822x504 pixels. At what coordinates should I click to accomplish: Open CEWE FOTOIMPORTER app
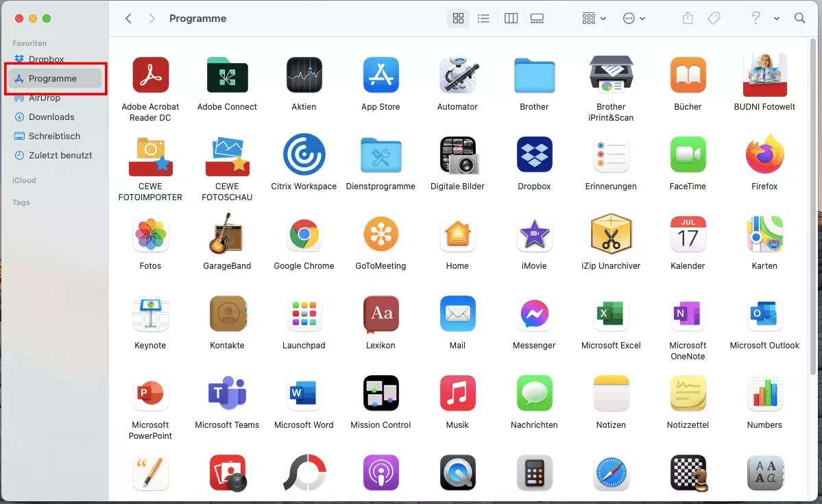(x=150, y=156)
